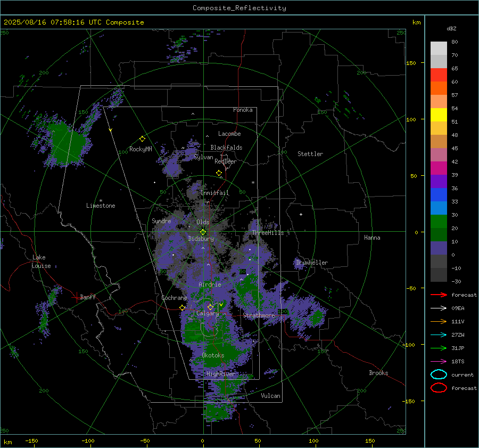Click the yellow radar-center marker above Didsbury
The width and height of the screenshot is (479, 448).
pyautogui.click(x=203, y=232)
